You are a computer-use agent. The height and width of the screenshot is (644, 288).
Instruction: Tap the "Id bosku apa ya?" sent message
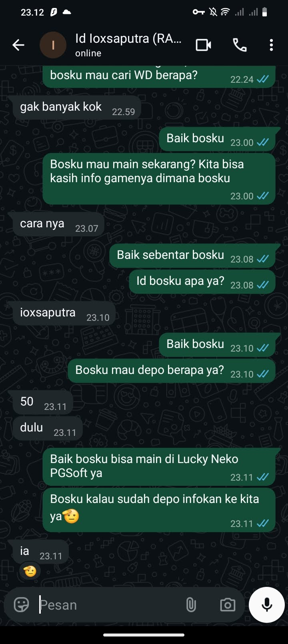point(202,282)
